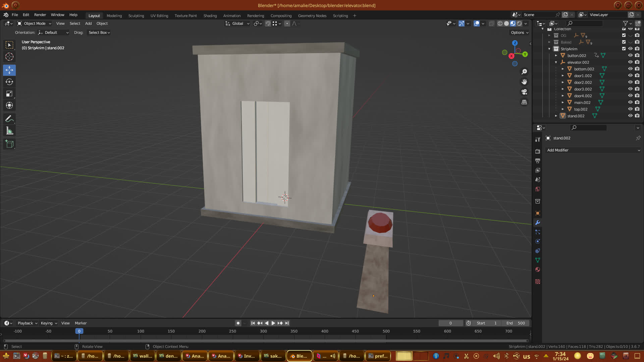Click the End frame field showing 500

pos(516,323)
